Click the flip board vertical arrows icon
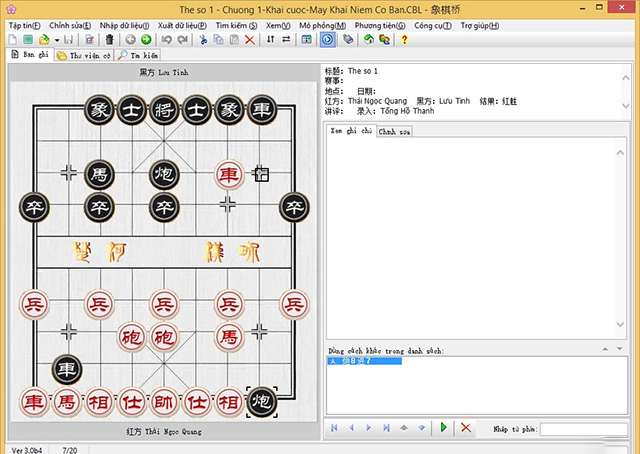This screenshot has height=454, width=640. pyautogui.click(x=269, y=39)
